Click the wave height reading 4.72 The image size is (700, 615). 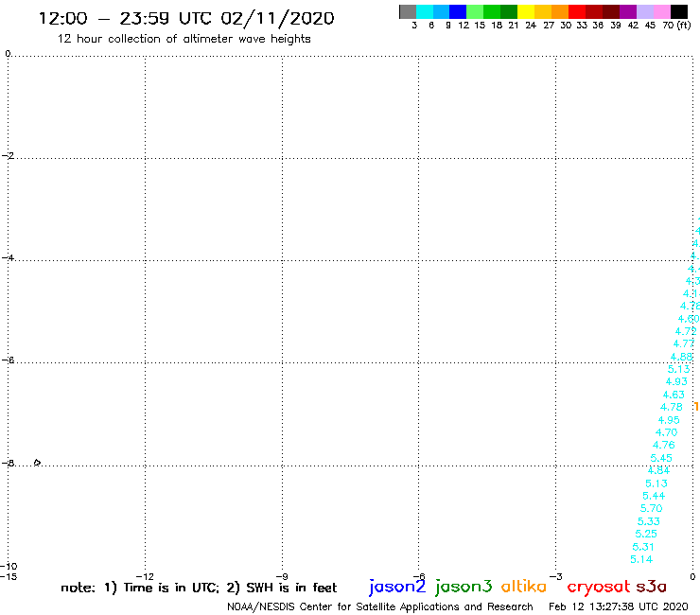click(686, 331)
